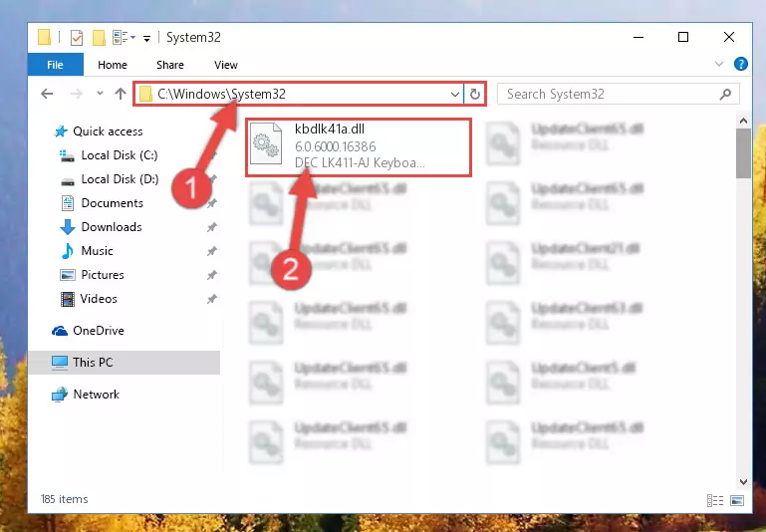Open Help via the blue question icon
This screenshot has height=532, width=766.
740,64
